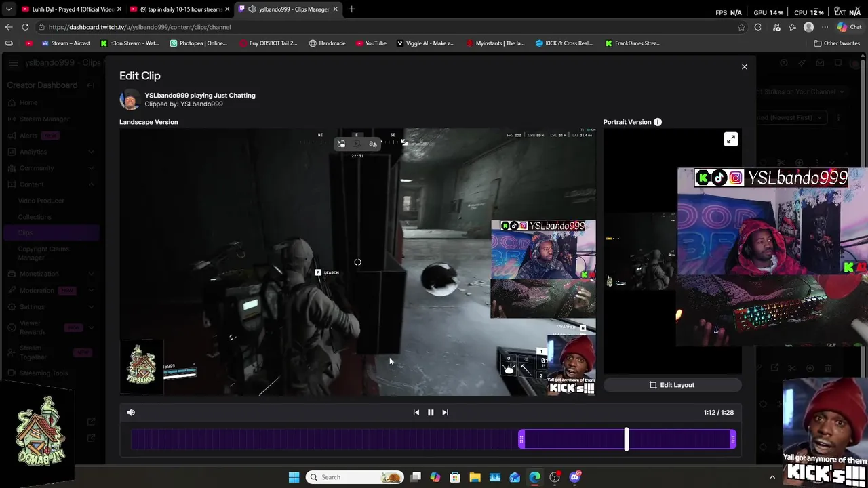The width and height of the screenshot is (868, 488).
Task: Add this page to favorites star
Action: [741, 27]
